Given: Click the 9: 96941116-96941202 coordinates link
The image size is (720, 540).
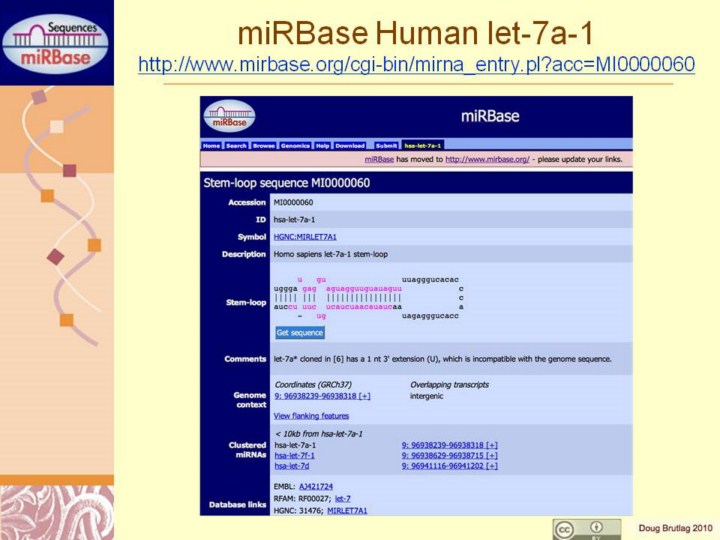Looking at the screenshot, I should pyautogui.click(x=449, y=466).
